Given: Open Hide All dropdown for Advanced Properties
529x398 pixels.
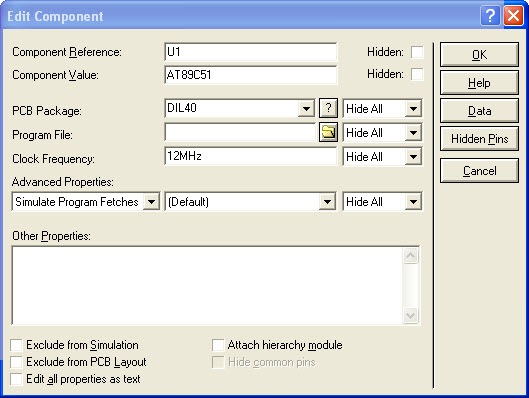Looking at the screenshot, I should pos(413,202).
